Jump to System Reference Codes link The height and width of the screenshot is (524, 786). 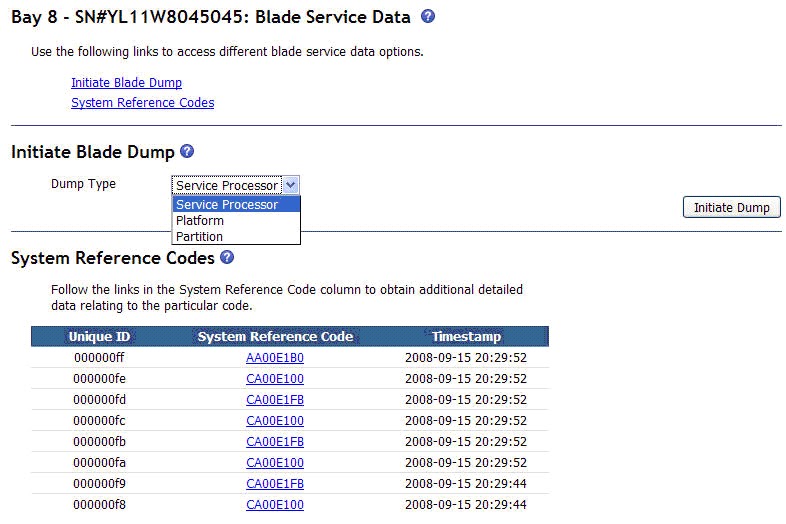pos(142,103)
